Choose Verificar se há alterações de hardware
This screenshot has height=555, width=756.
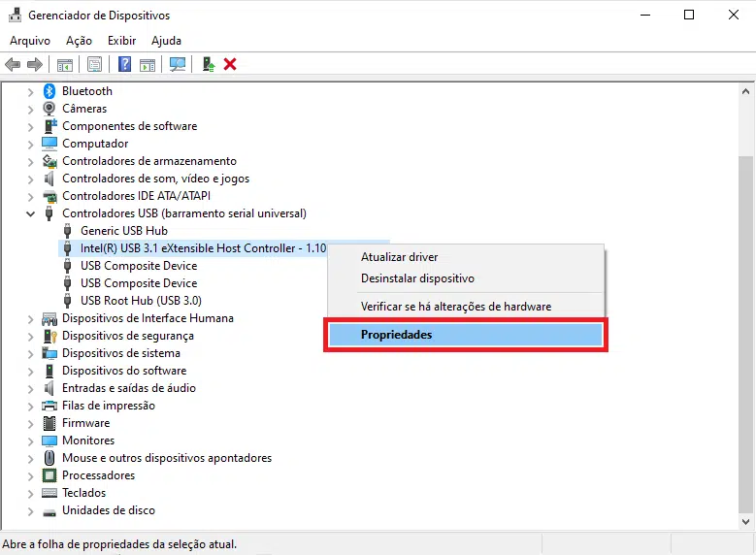pos(465,307)
